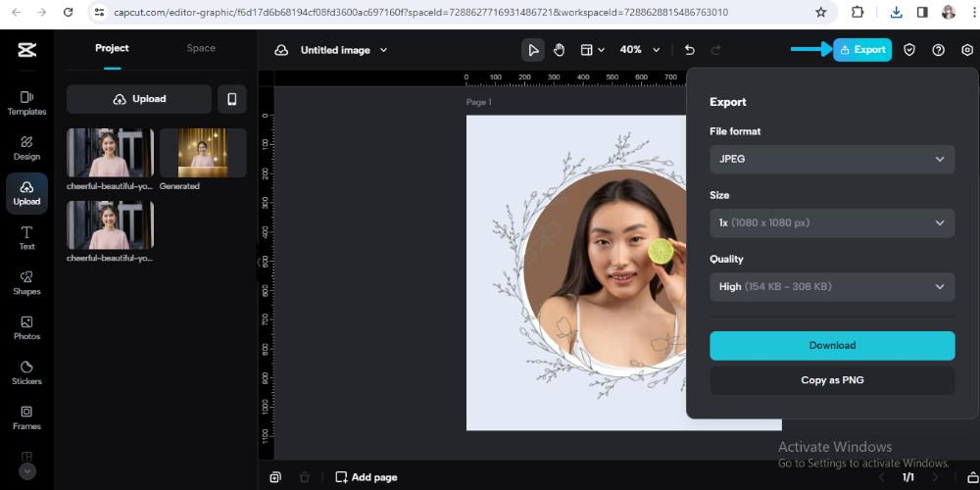The height and width of the screenshot is (490, 980).
Task: Open the Size 1x dropdown
Action: (832, 223)
